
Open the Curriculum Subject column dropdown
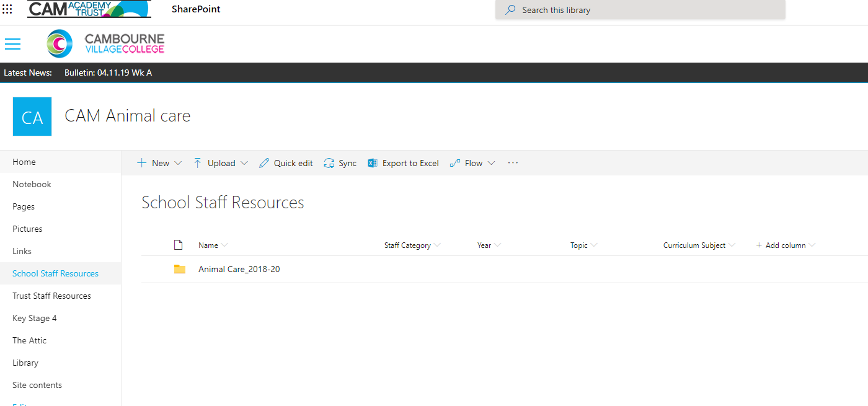[x=732, y=245]
